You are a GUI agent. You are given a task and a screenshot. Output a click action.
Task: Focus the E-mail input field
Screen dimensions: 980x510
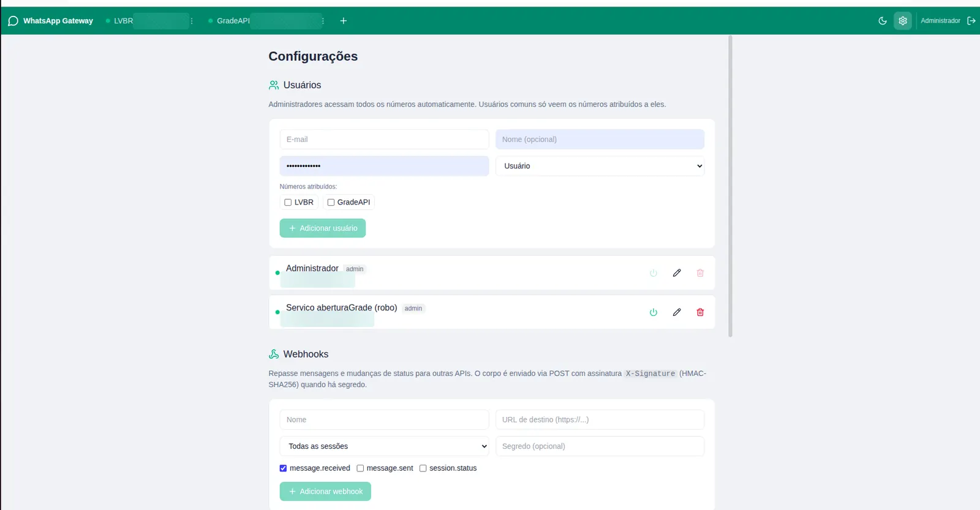384,139
